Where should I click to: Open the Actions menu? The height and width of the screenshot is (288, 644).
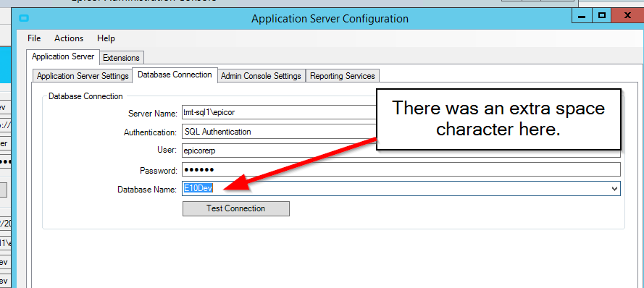tap(69, 38)
